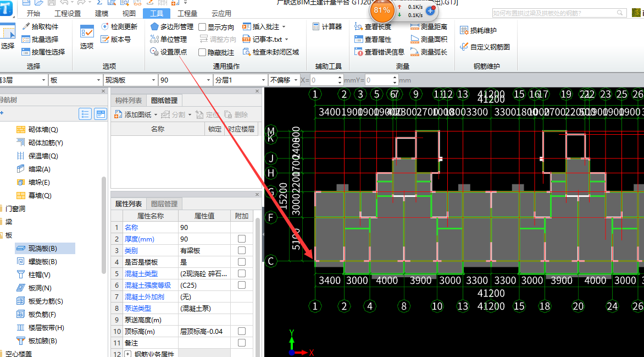Switch to 图层管理 tab

(x=164, y=204)
